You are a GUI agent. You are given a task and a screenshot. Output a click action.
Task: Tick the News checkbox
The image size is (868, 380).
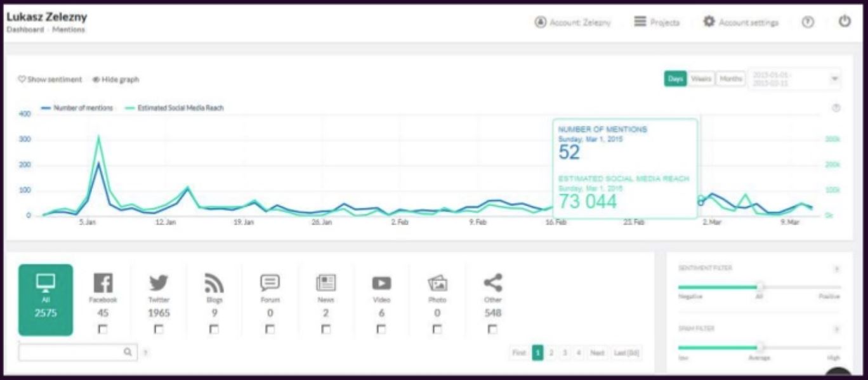point(325,329)
